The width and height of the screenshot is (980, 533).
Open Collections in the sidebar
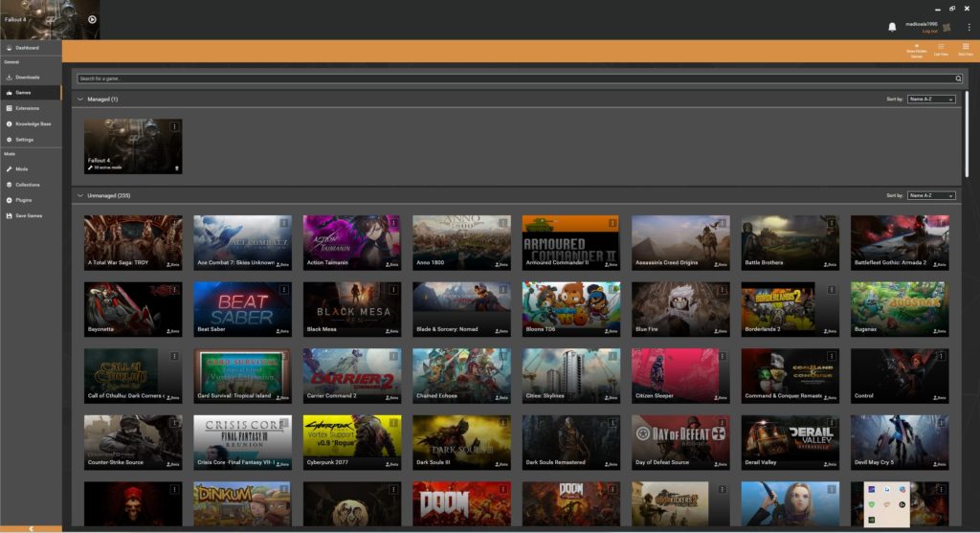pyautogui.click(x=31, y=185)
